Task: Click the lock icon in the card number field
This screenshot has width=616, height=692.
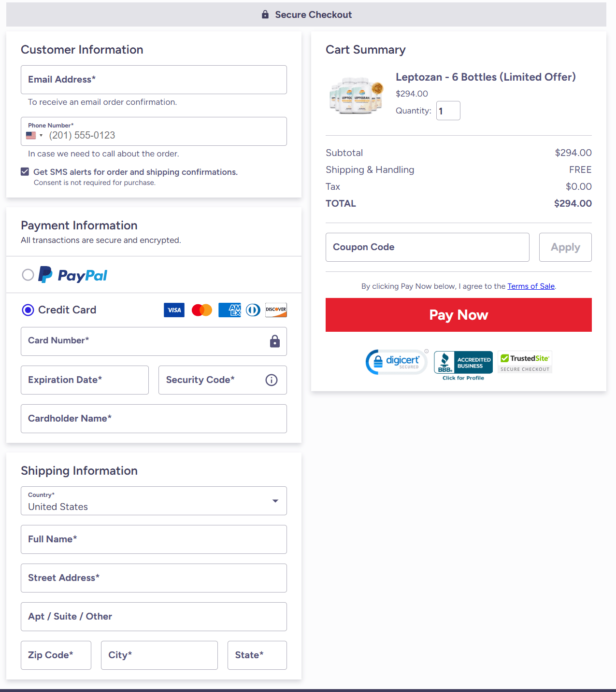Action: coord(275,341)
